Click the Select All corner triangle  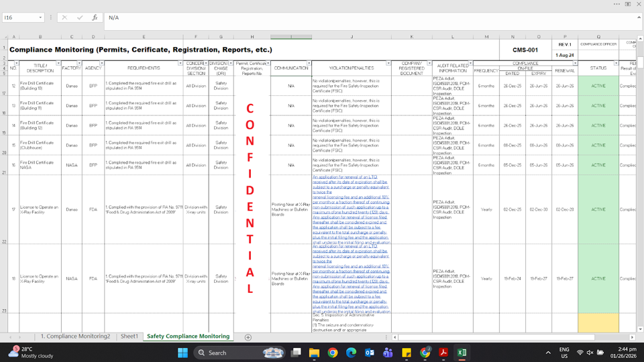(x=4, y=36)
